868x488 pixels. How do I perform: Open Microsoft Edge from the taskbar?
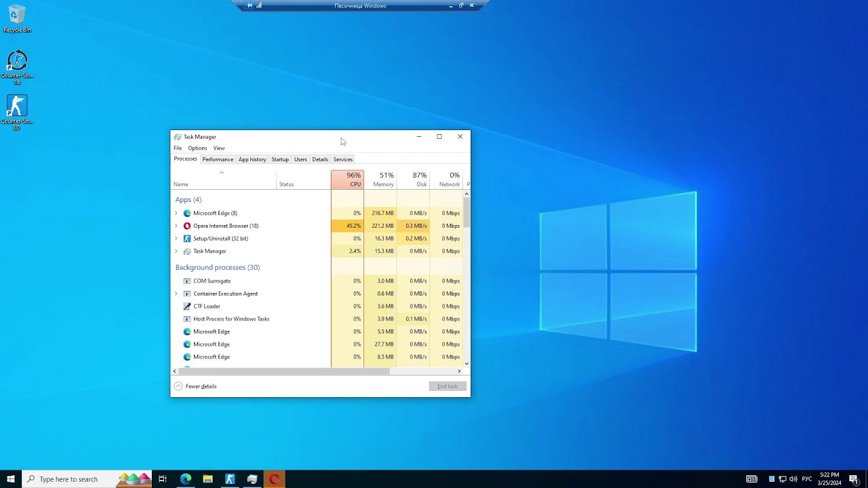(185, 479)
